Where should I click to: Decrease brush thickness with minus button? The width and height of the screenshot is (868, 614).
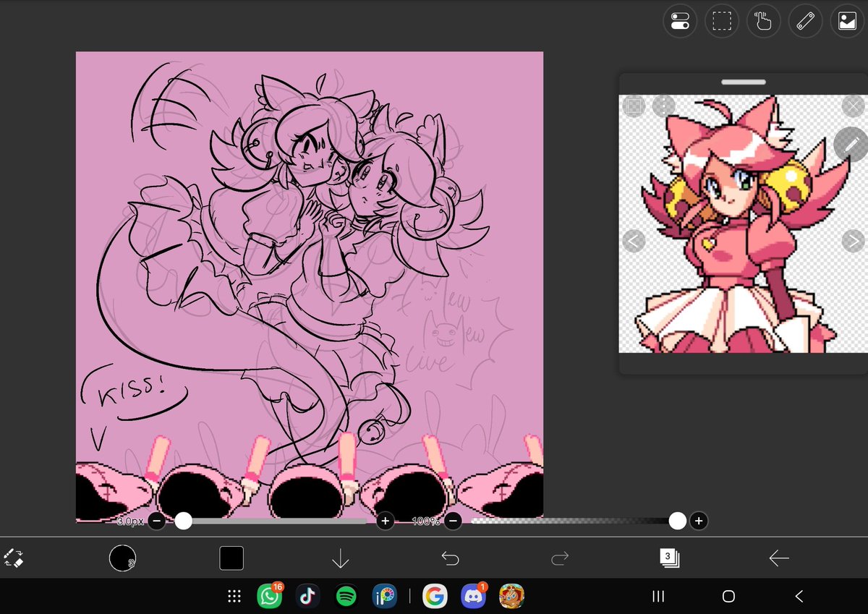point(157,521)
